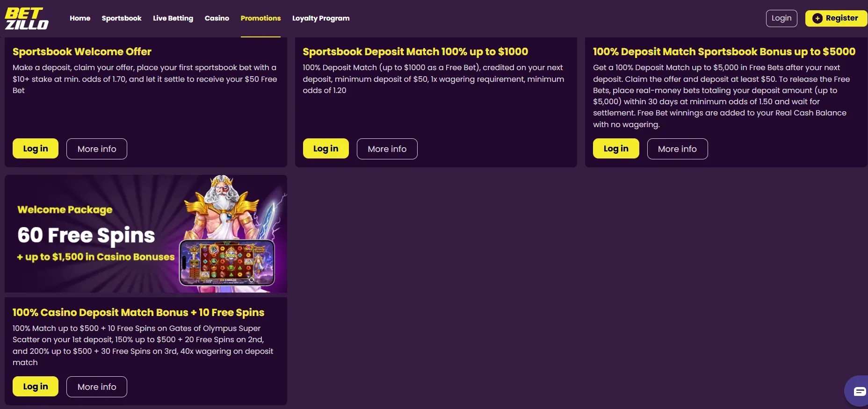Open the Loyalty Program page
Image resolution: width=868 pixels, height=409 pixels.
pyautogui.click(x=321, y=18)
